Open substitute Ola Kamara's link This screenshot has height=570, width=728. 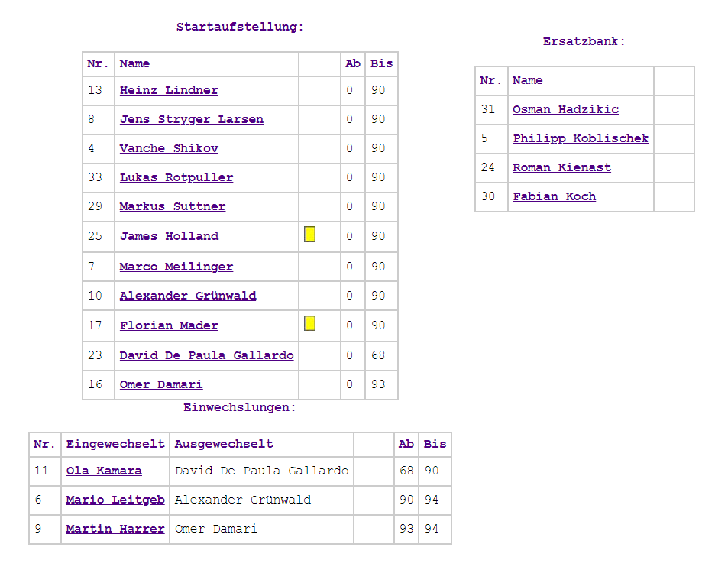tap(104, 471)
